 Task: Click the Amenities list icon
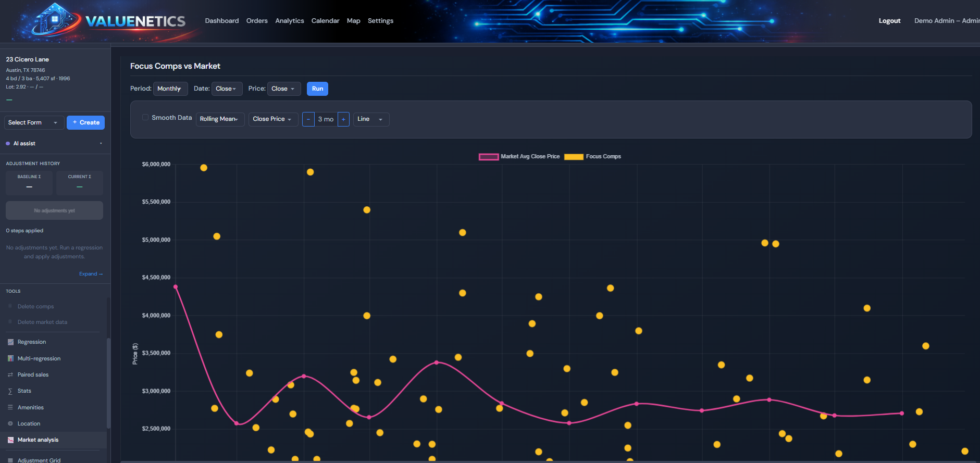10,407
